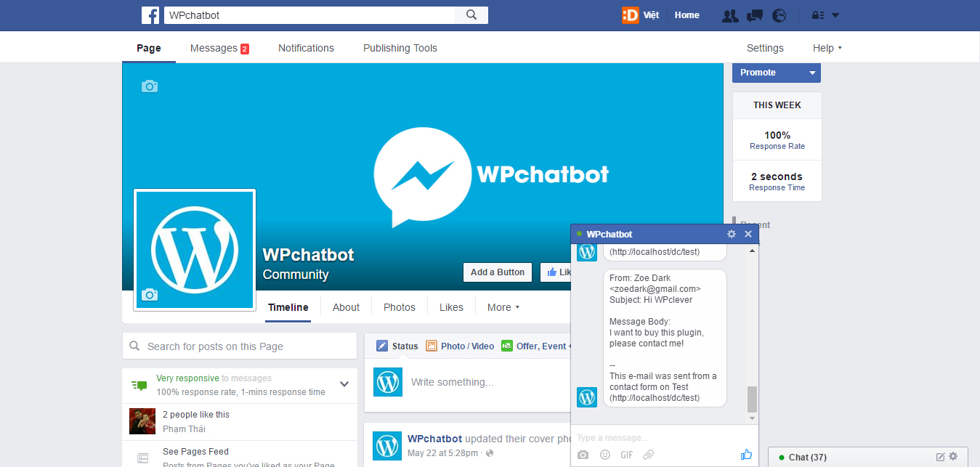Expand the Very responsive section chevron
980x467 pixels.
[x=344, y=384]
